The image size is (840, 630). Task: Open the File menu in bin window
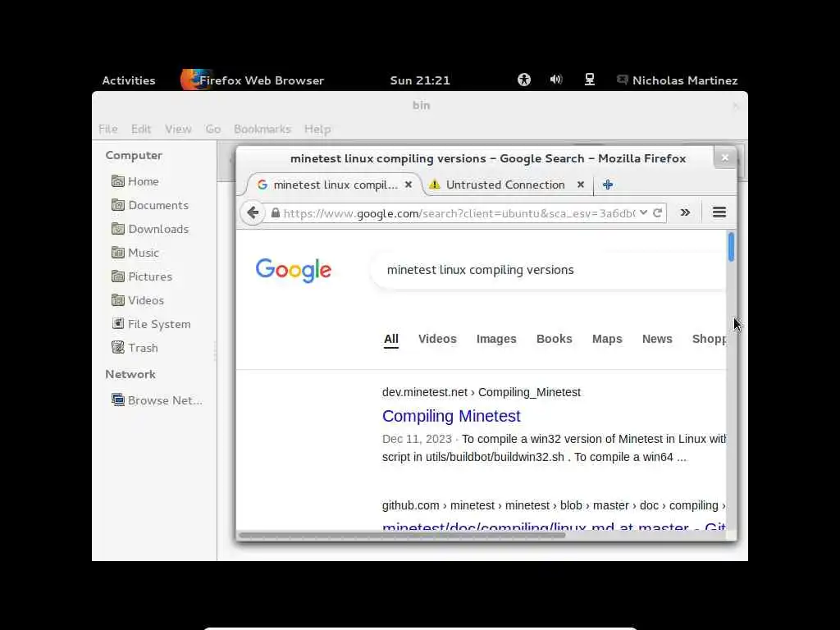pos(107,129)
